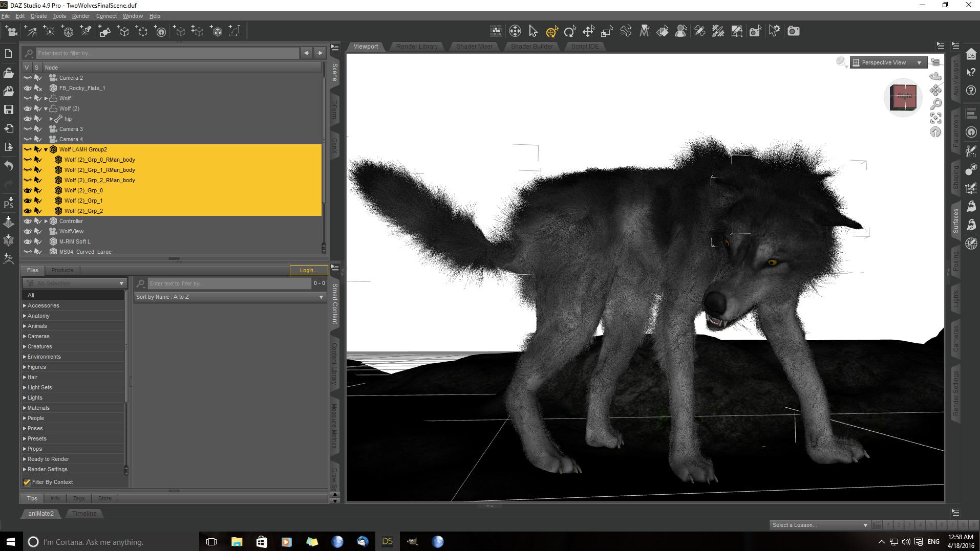Image resolution: width=980 pixels, height=551 pixels.
Task: Activate the Translate move tool
Action: coord(588,31)
